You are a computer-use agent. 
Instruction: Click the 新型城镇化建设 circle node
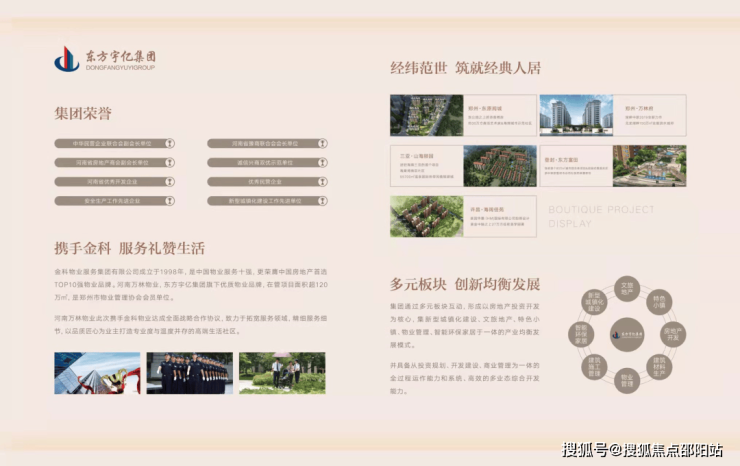[x=594, y=302]
